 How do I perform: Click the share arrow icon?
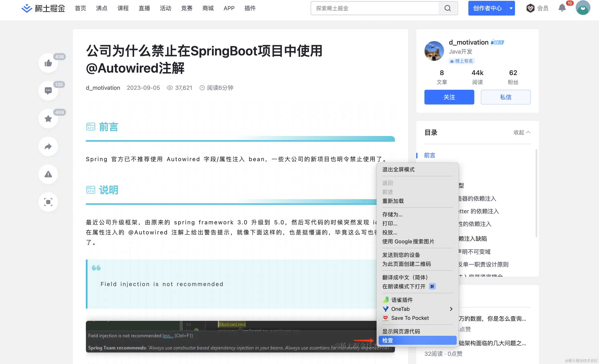pyautogui.click(x=48, y=146)
